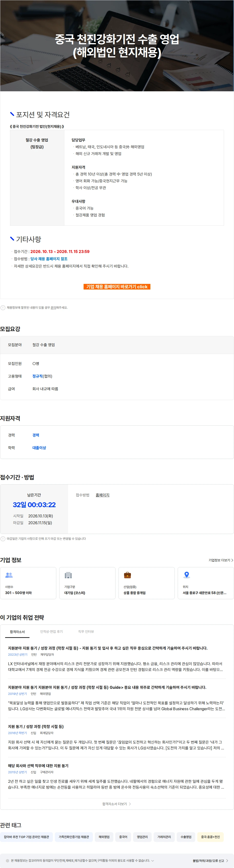The height and width of the screenshot is (868, 234).
Task: Click the 기업구분 building icon
Action: (68, 575)
